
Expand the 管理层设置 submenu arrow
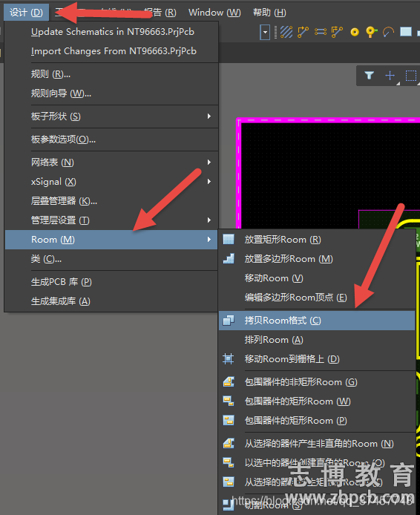point(209,220)
